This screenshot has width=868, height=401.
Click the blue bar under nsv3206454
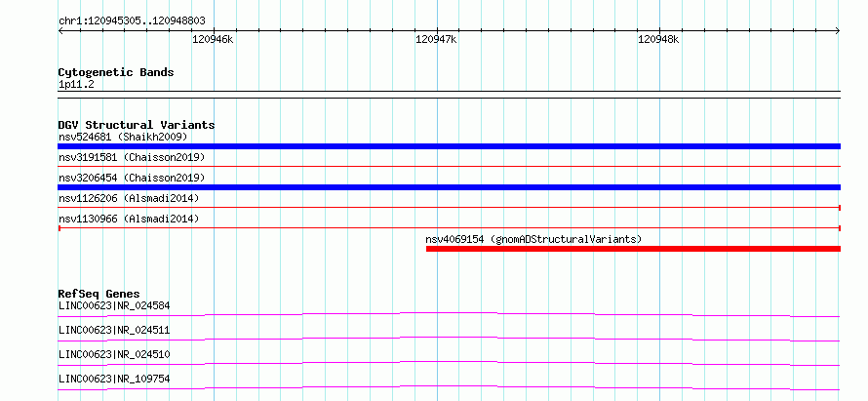pos(449,187)
